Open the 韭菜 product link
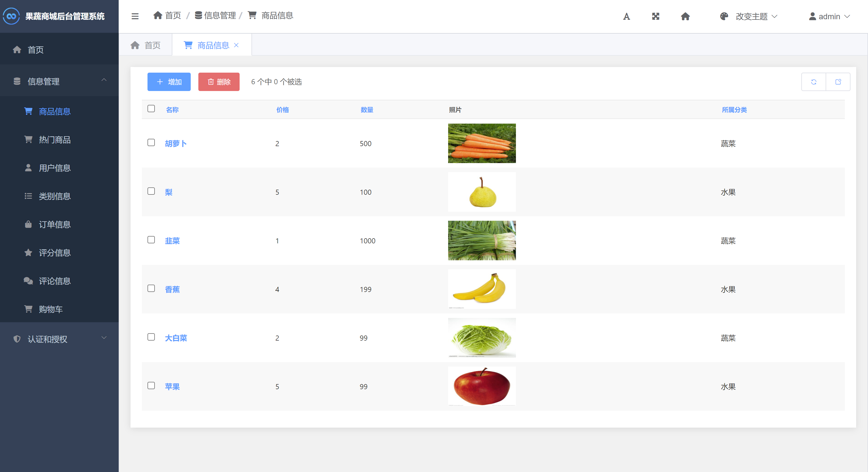This screenshot has width=868, height=472. pyautogui.click(x=172, y=241)
